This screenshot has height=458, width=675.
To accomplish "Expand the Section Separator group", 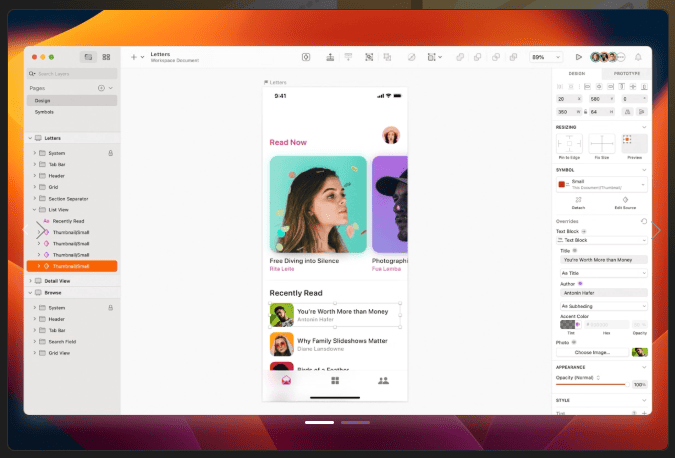I will coord(35,198).
